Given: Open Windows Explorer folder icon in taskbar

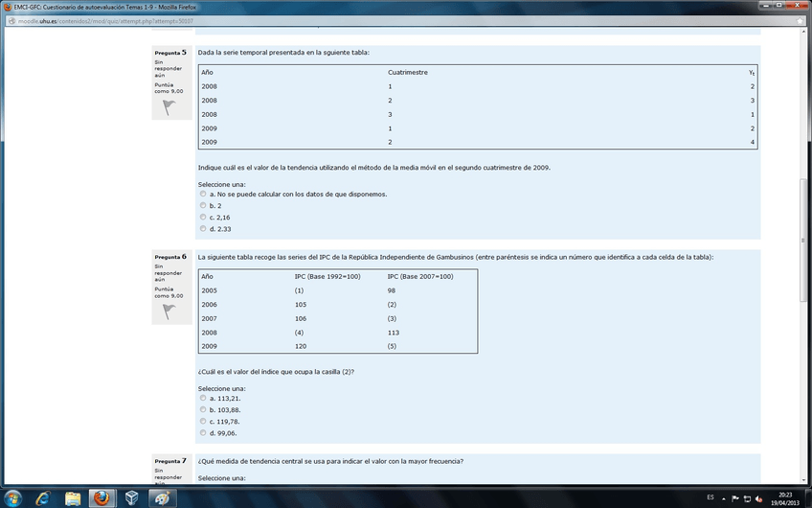Looking at the screenshot, I should click(x=73, y=498).
